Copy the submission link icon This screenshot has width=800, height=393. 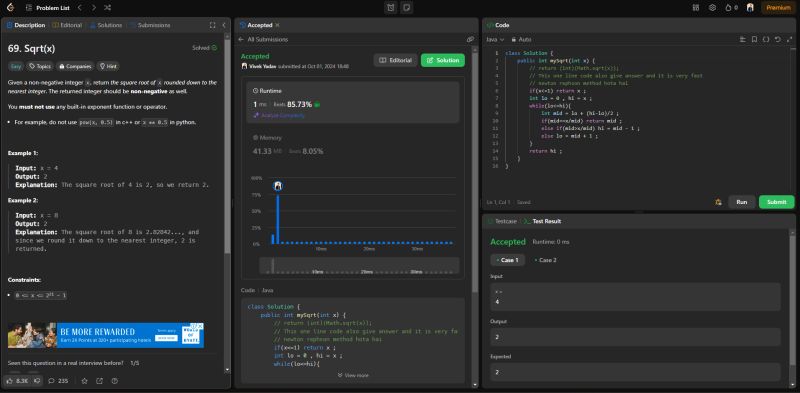click(470, 39)
